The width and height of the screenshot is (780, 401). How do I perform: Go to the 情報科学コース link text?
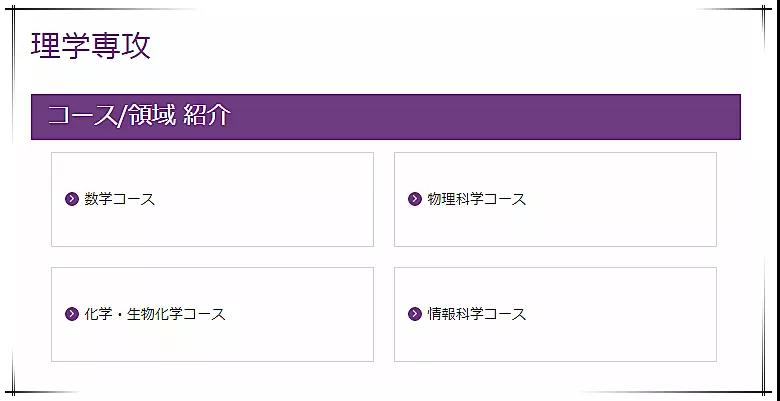pyautogui.click(x=476, y=314)
